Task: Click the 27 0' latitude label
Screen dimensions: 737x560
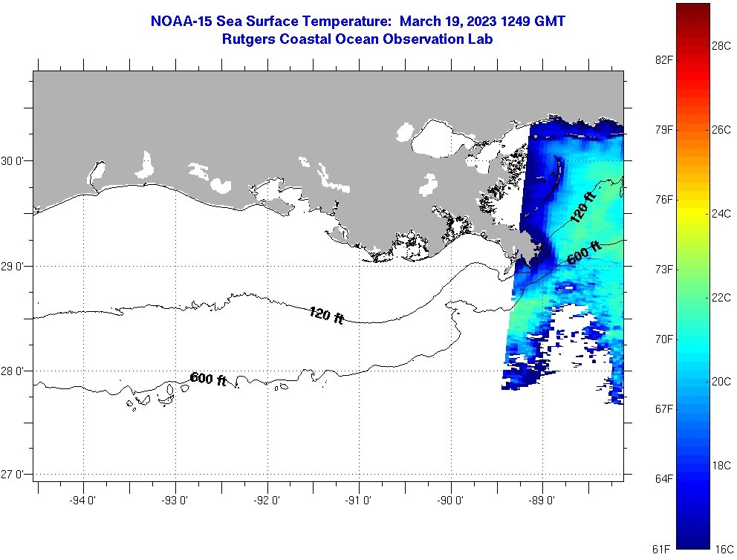Action: [x=11, y=475]
